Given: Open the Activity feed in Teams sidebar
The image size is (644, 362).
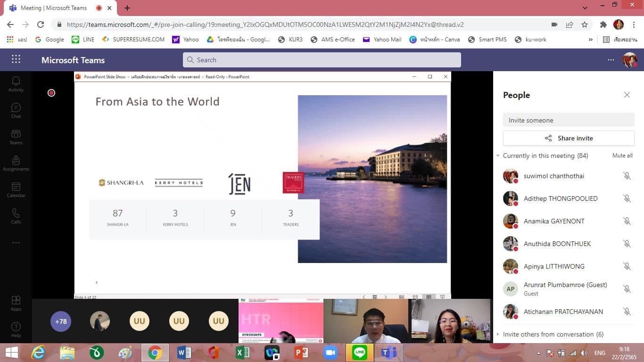Looking at the screenshot, I should [x=16, y=84].
